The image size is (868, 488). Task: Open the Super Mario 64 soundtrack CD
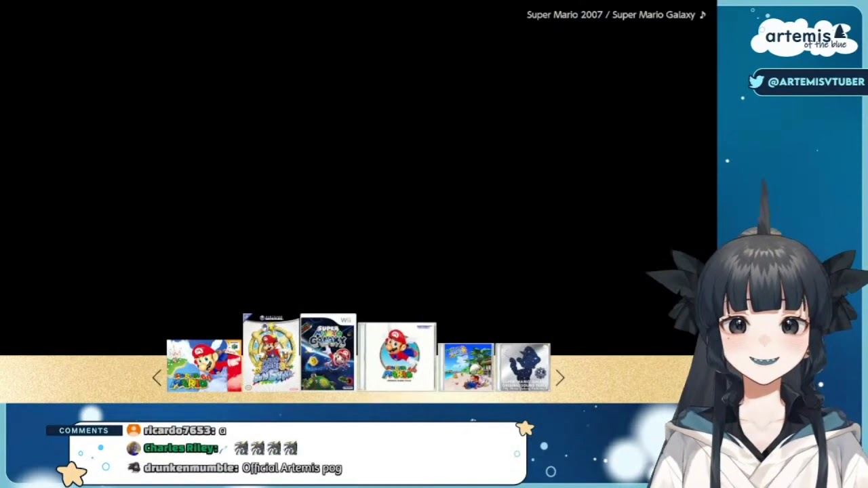[397, 357]
